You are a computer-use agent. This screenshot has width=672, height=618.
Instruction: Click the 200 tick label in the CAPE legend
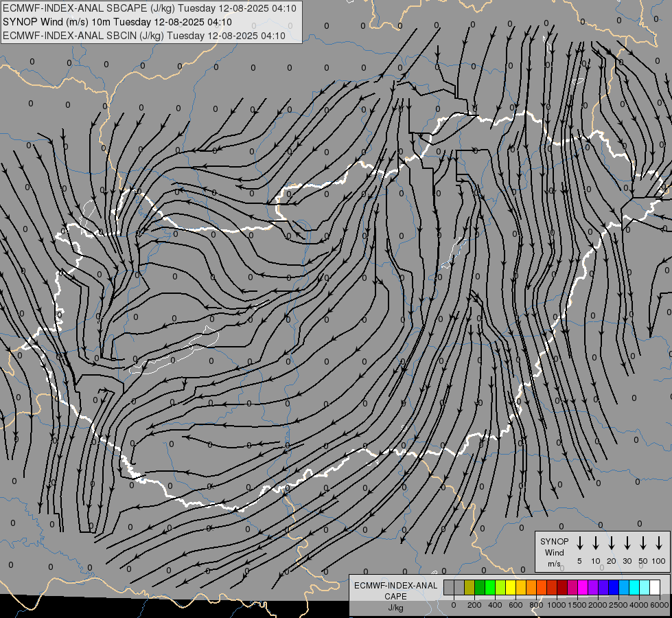point(474,605)
